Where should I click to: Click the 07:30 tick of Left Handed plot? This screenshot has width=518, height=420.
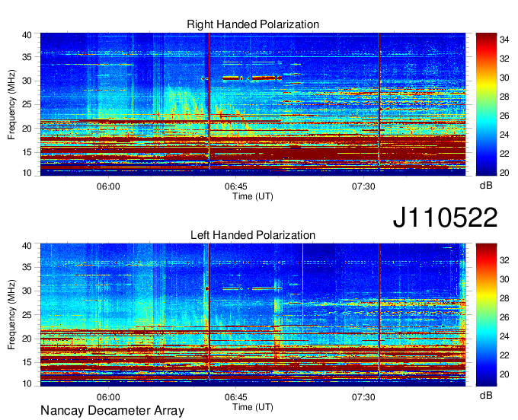click(x=363, y=397)
